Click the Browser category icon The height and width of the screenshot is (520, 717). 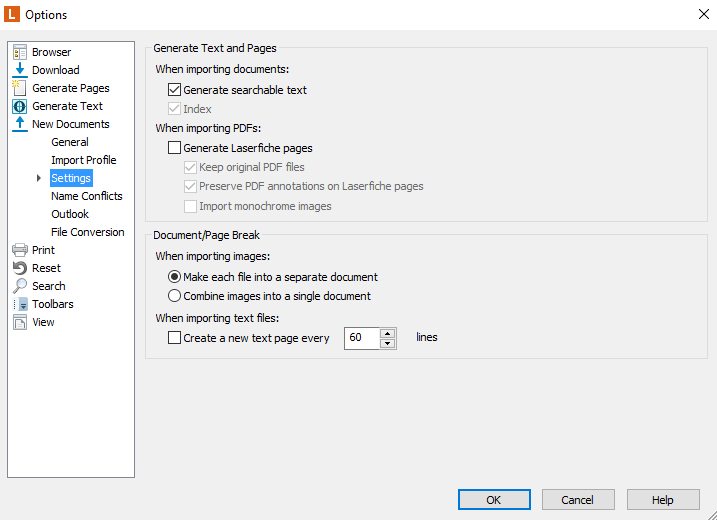click(20, 52)
